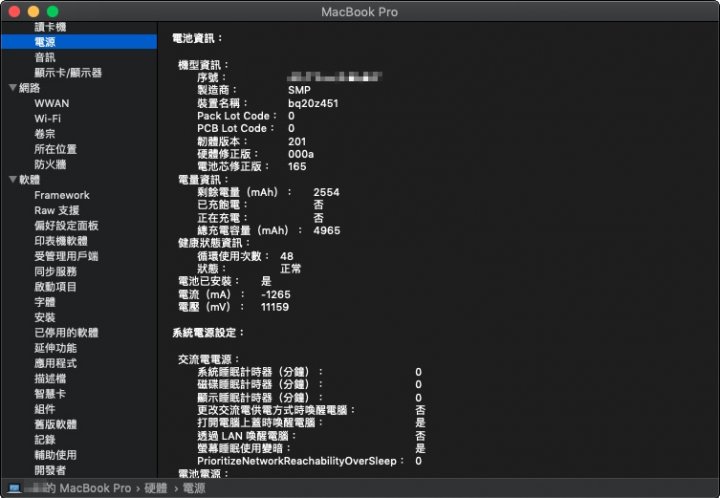
Task: Select 讀卡機 in the sidebar
Action: [x=51, y=27]
